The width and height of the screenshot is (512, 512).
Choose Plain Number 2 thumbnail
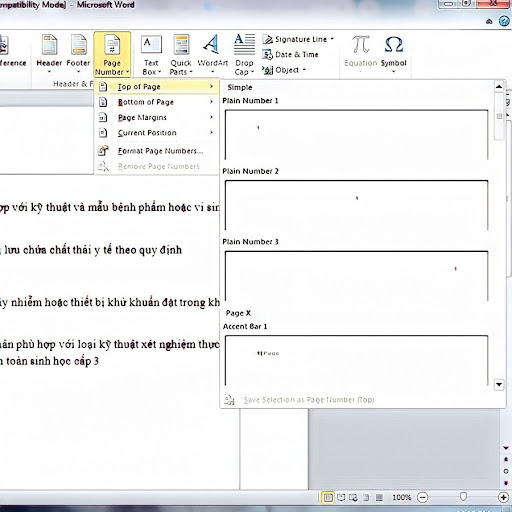356,205
